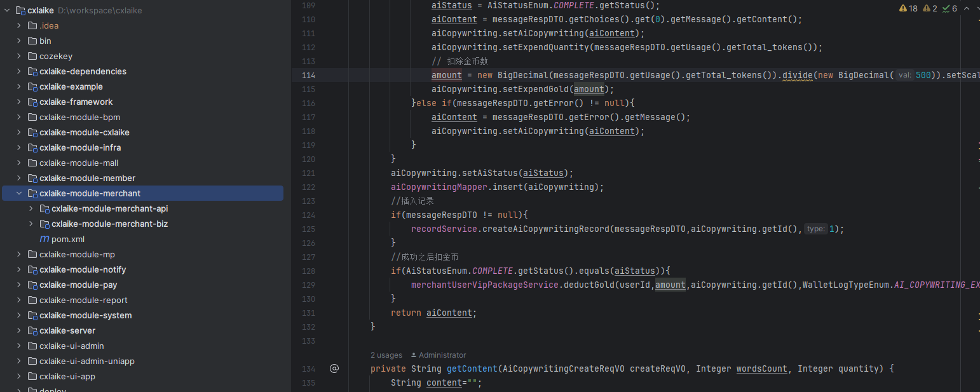Expand the cxlaike-module-member chevron
This screenshot has height=392, width=980.
tap(19, 178)
